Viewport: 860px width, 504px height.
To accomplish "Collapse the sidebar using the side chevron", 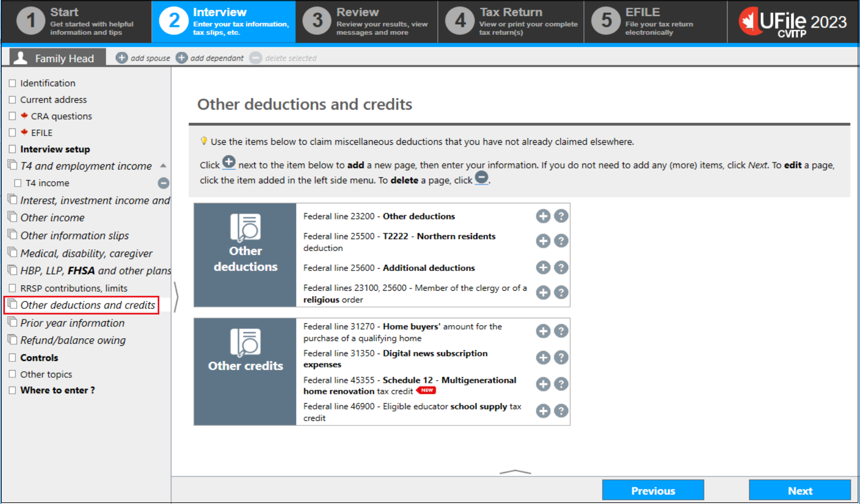I will [176, 297].
